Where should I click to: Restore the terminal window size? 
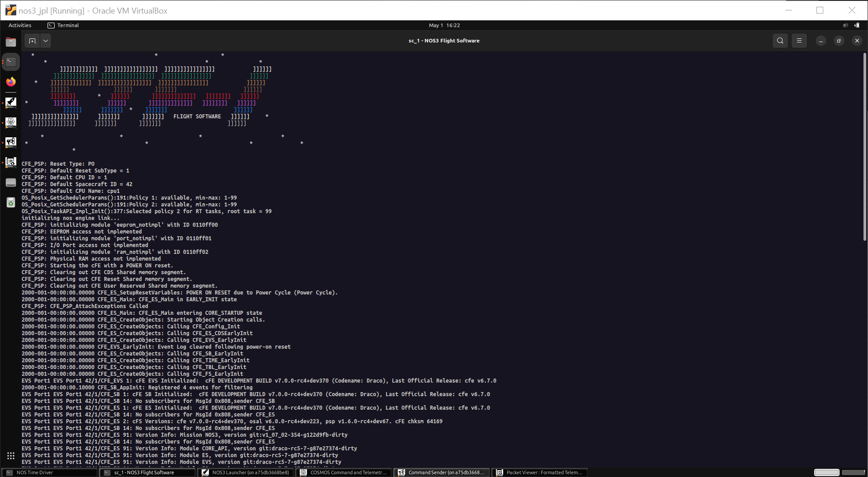[839, 41]
